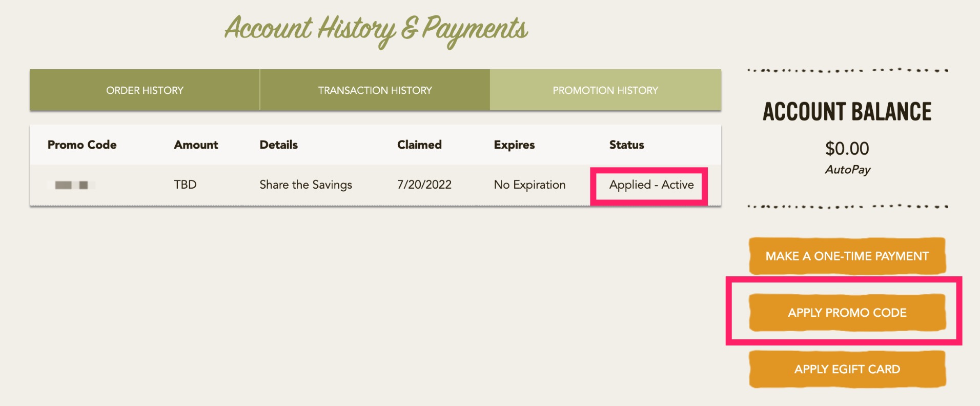Click the Share the Savings details text
980x406 pixels.
coord(305,185)
